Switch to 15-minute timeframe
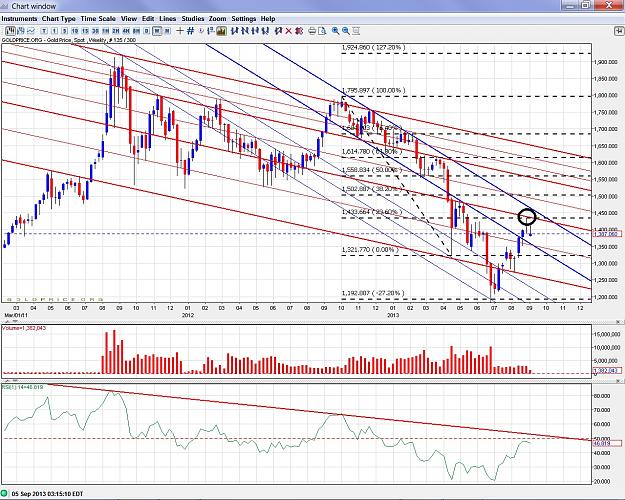Screen dimensions: 625x500 coord(85,31)
